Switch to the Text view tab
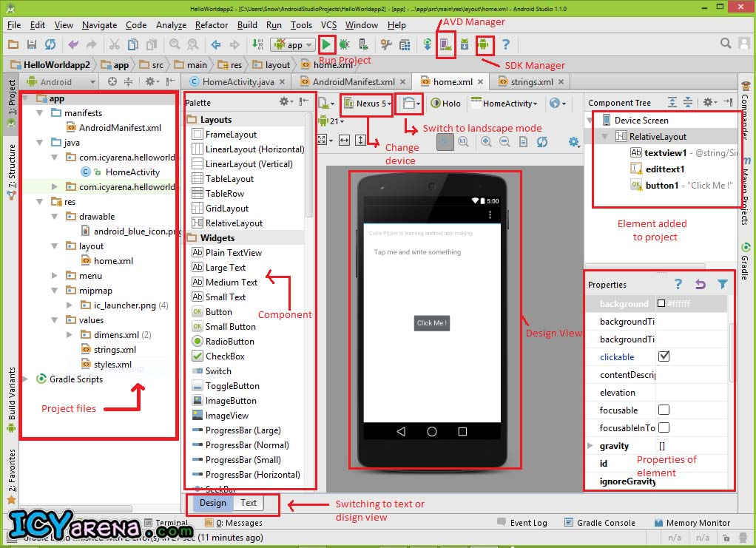This screenshot has height=548, width=756. point(249,503)
